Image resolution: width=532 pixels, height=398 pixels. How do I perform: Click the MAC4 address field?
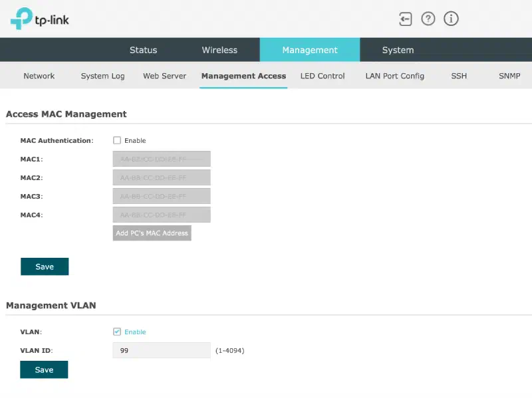(162, 215)
